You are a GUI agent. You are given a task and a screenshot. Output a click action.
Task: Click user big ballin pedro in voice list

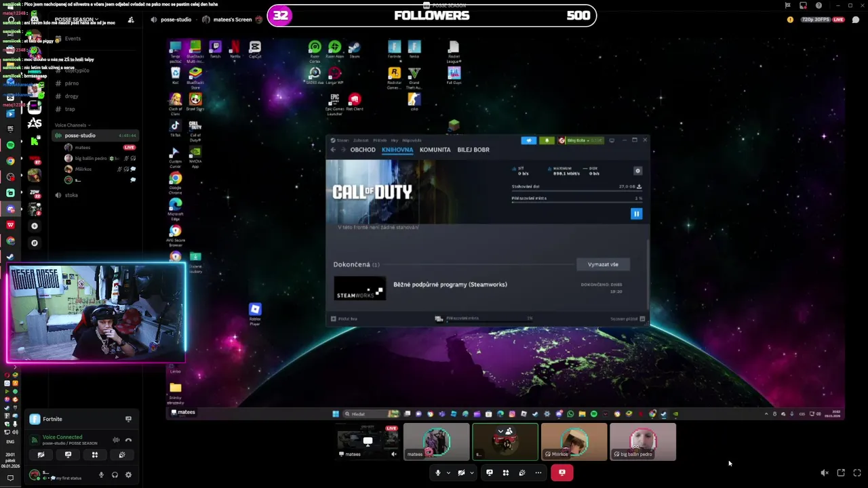click(x=91, y=158)
